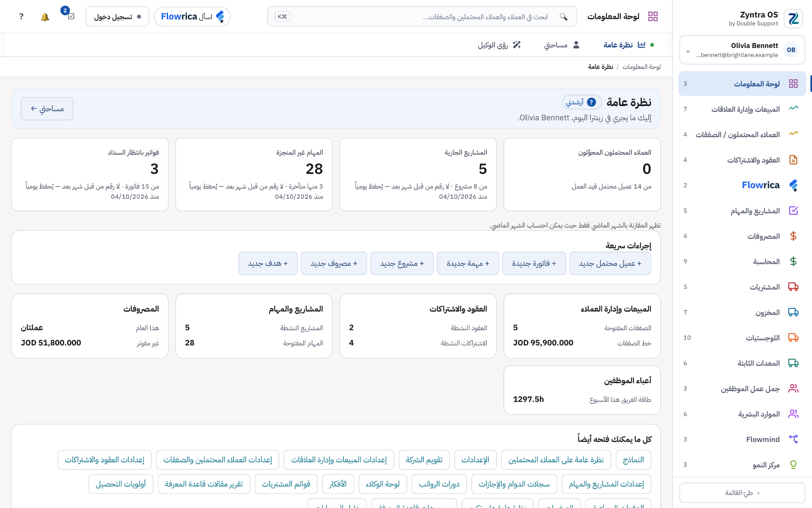This screenshot has height=508, width=812.
Task: Click the + هدف جديد button
Action: coord(268,263)
